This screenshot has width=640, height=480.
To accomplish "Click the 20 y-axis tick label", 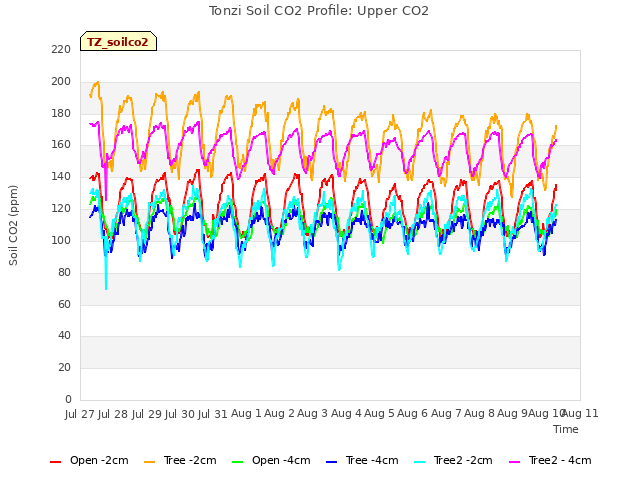I will click(64, 368).
